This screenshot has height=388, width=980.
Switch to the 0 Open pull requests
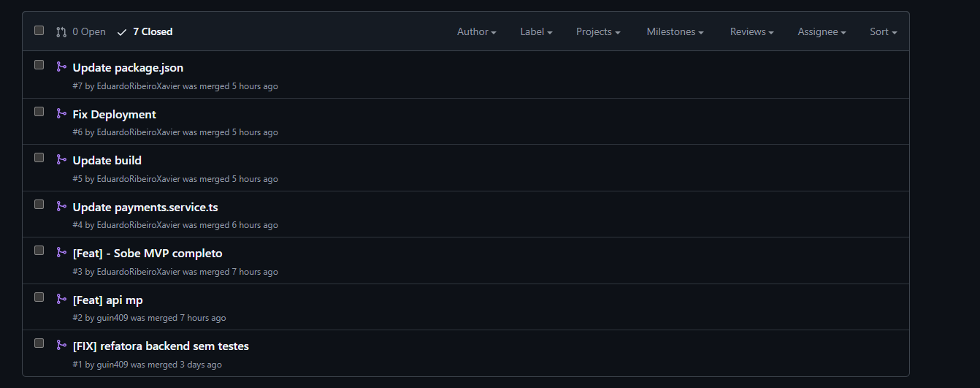tap(88, 32)
